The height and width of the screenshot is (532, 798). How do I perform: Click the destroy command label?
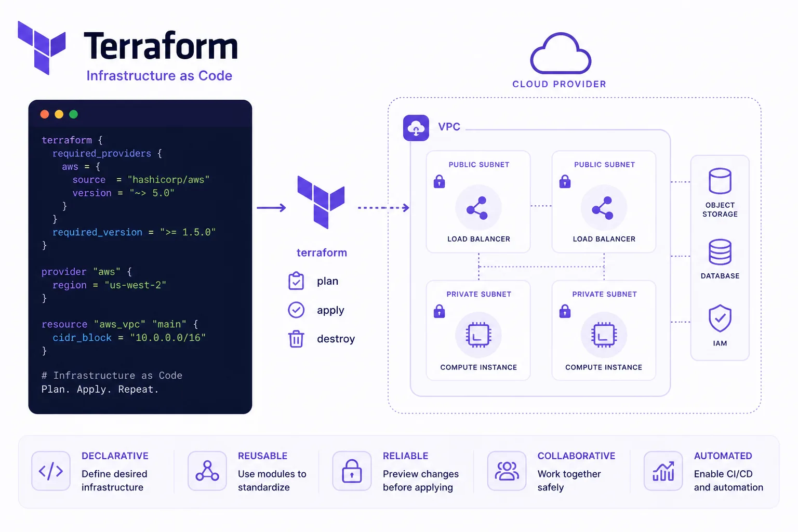coord(336,339)
